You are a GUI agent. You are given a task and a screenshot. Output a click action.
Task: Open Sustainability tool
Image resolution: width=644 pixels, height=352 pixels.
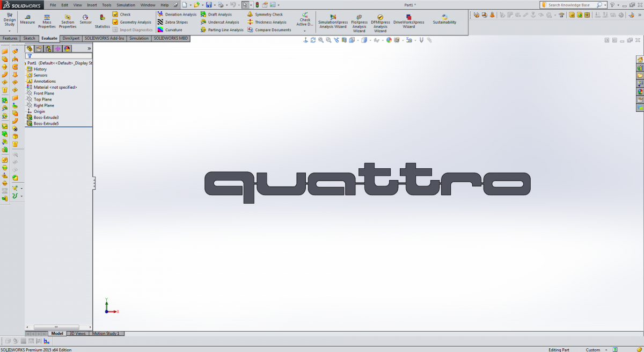coord(444,19)
